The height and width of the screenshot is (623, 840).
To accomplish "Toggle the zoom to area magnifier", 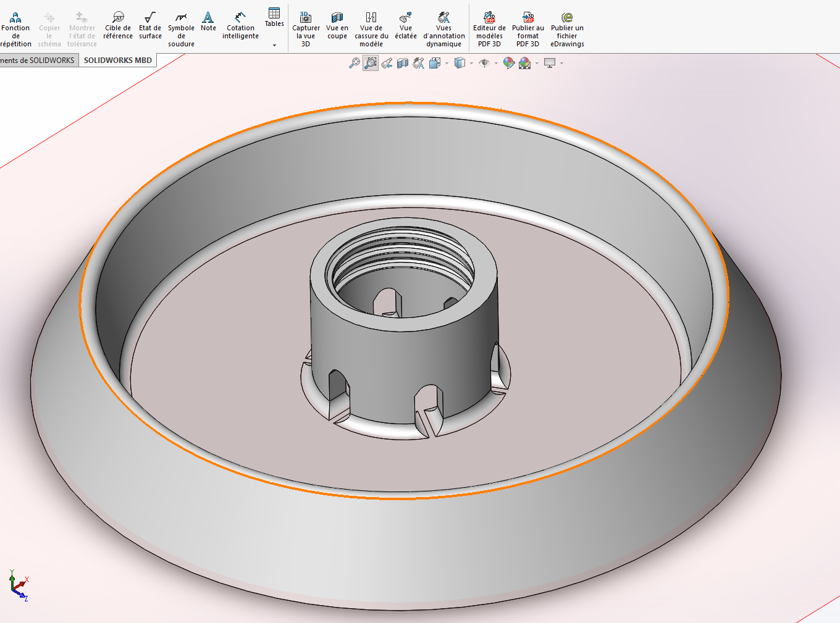I will (371, 63).
